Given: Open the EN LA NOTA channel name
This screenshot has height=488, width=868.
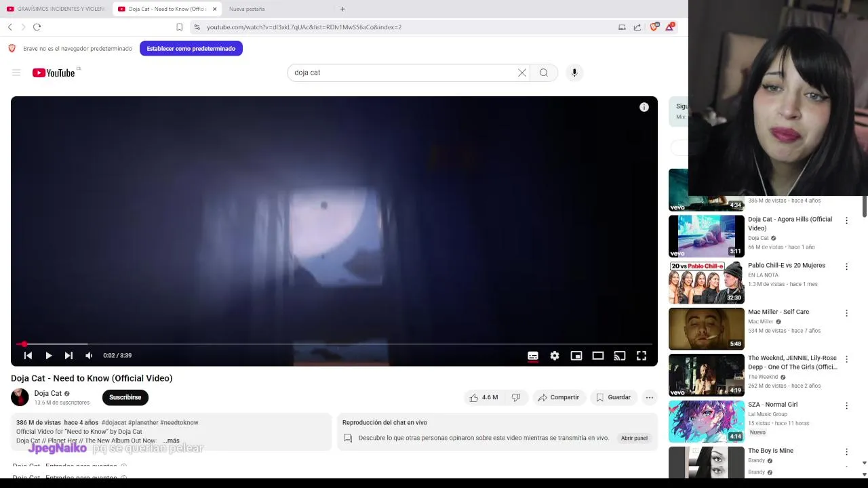Looking at the screenshot, I should 763,275.
